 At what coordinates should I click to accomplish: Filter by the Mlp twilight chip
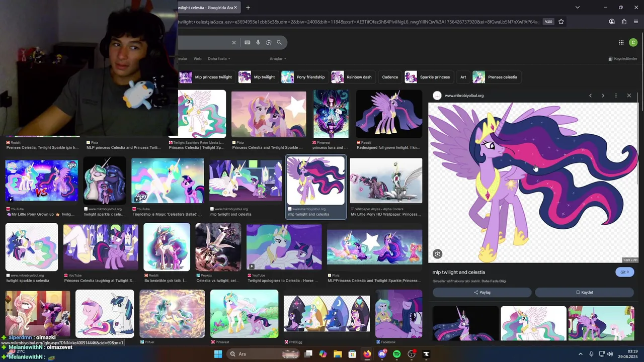click(258, 77)
